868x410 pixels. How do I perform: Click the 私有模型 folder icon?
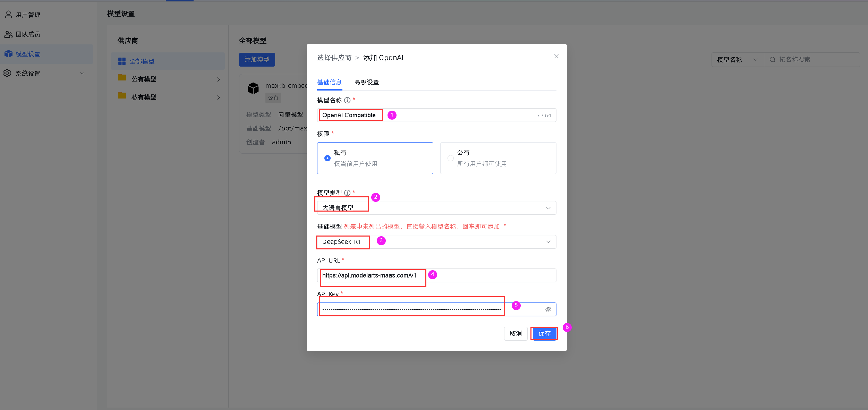(x=122, y=97)
